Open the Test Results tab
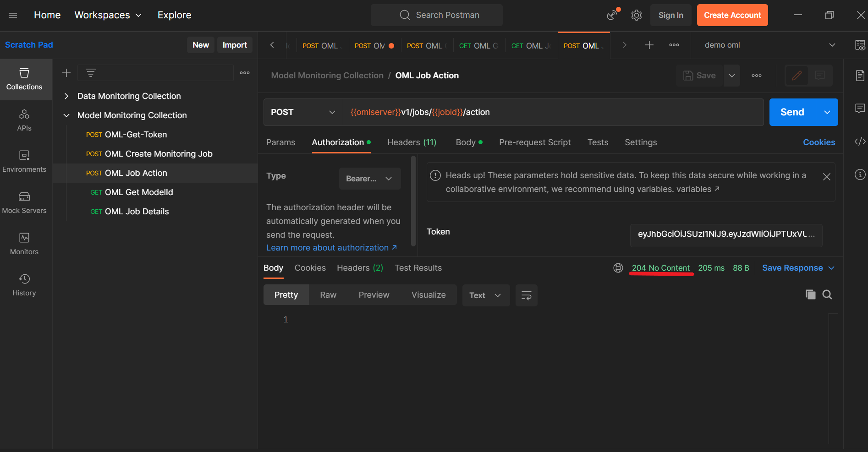Viewport: 868px width, 452px height. (x=418, y=268)
